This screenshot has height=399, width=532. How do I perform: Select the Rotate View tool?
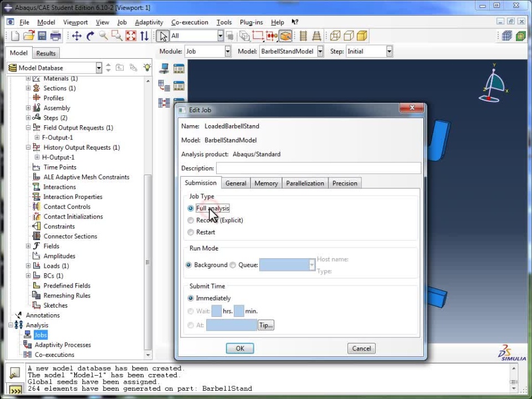pos(90,35)
